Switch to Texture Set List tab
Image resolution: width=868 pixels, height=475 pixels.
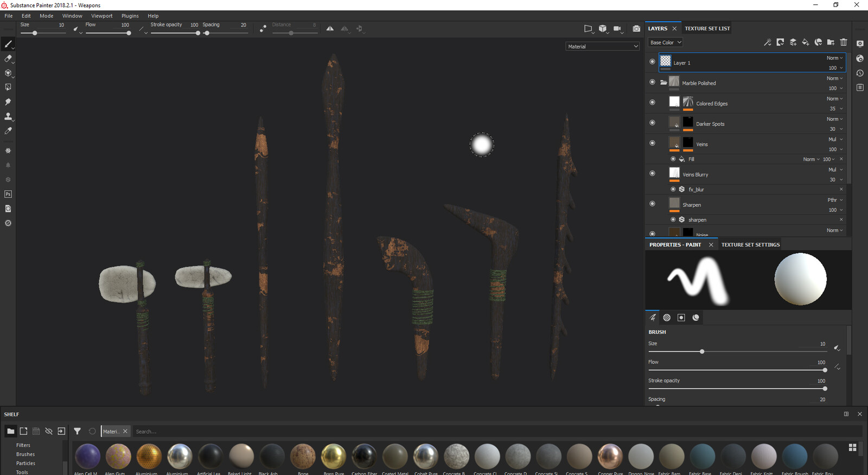point(707,28)
